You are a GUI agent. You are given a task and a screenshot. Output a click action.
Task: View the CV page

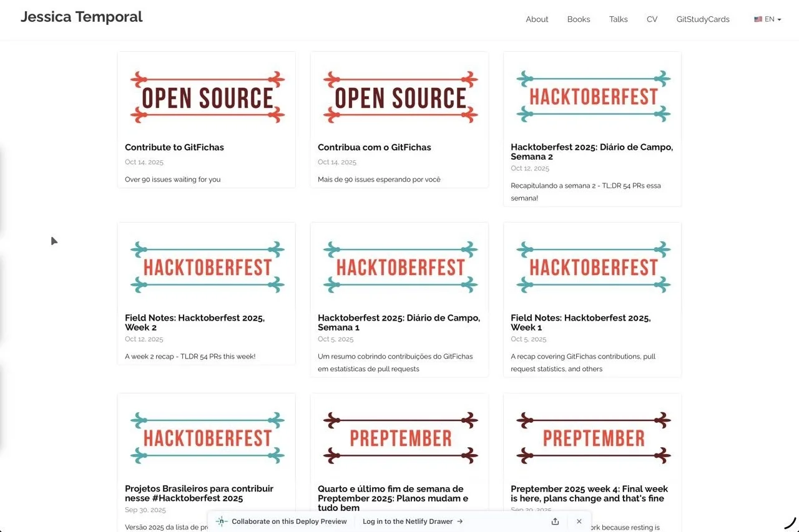652,19
